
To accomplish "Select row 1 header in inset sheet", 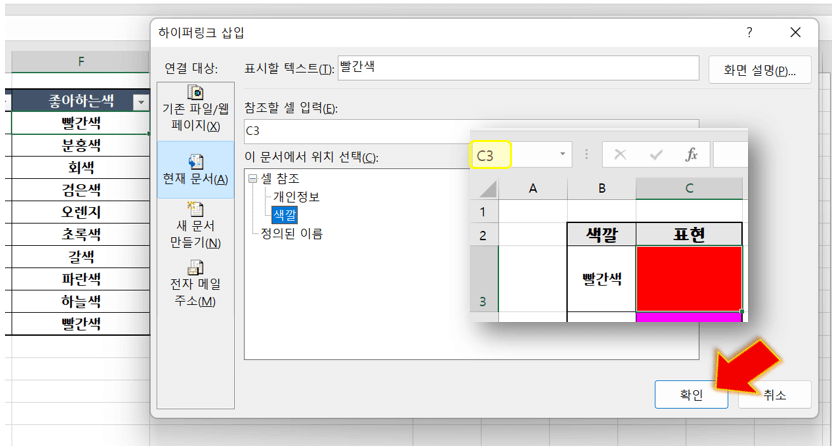I will click(483, 212).
